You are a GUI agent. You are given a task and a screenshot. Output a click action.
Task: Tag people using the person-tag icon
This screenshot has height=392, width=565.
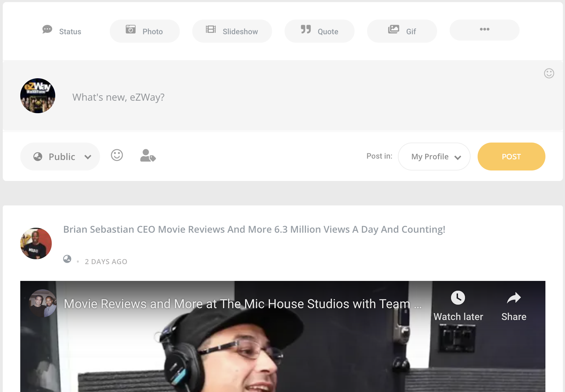[x=148, y=155]
